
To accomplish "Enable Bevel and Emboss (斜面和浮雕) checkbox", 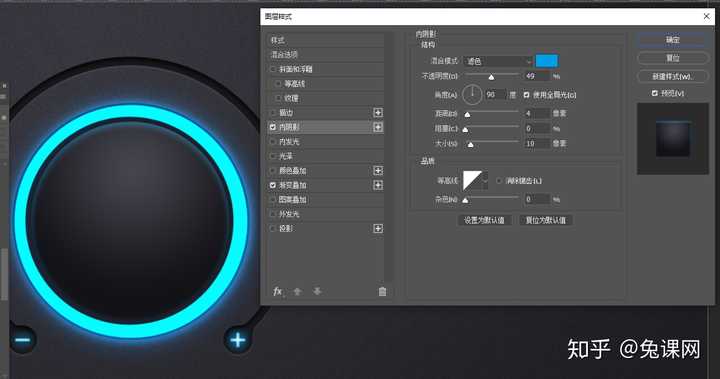I will click(273, 69).
